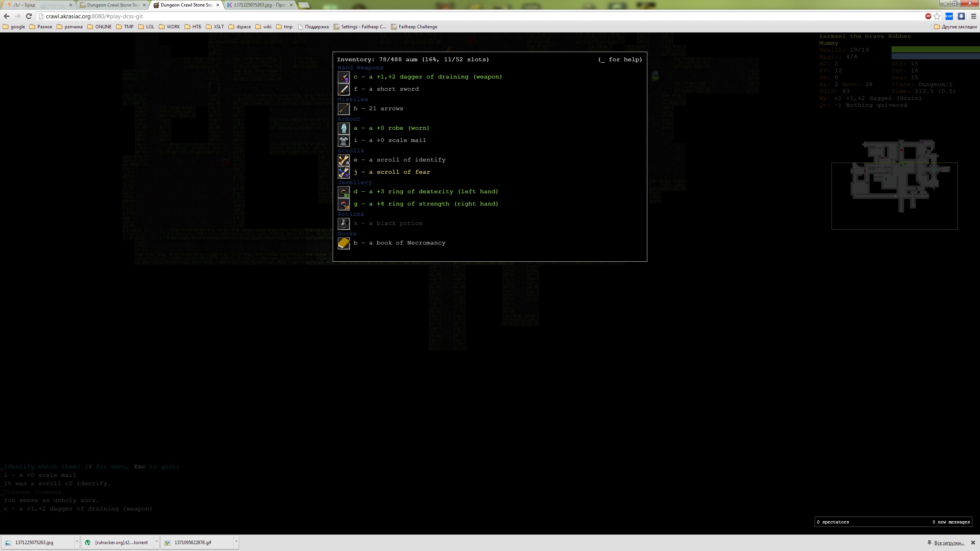The width and height of the screenshot is (980, 551).
Task: Open the 1371225075263.jpg download item
Action: [x=38, y=543]
